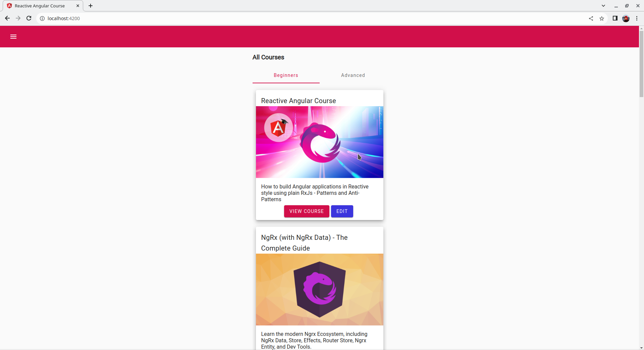The width and height of the screenshot is (644, 350).
Task: Click the page vertical scrollbar thumb
Action: (x=641, y=64)
